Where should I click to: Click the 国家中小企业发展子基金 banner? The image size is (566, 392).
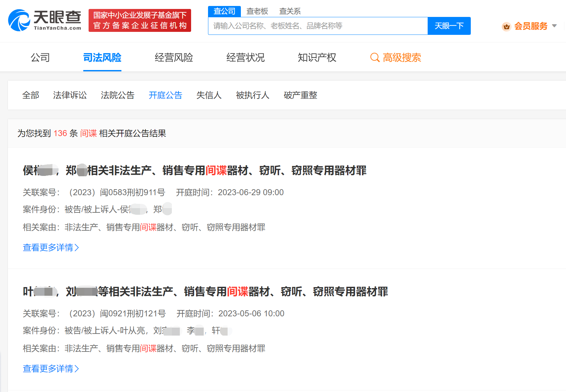(139, 20)
